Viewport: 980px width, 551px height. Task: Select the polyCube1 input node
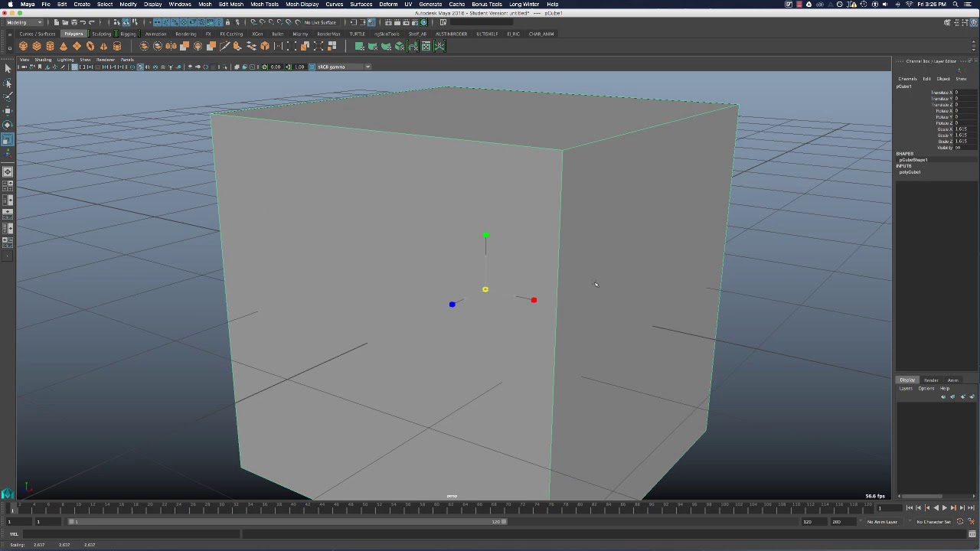(910, 172)
